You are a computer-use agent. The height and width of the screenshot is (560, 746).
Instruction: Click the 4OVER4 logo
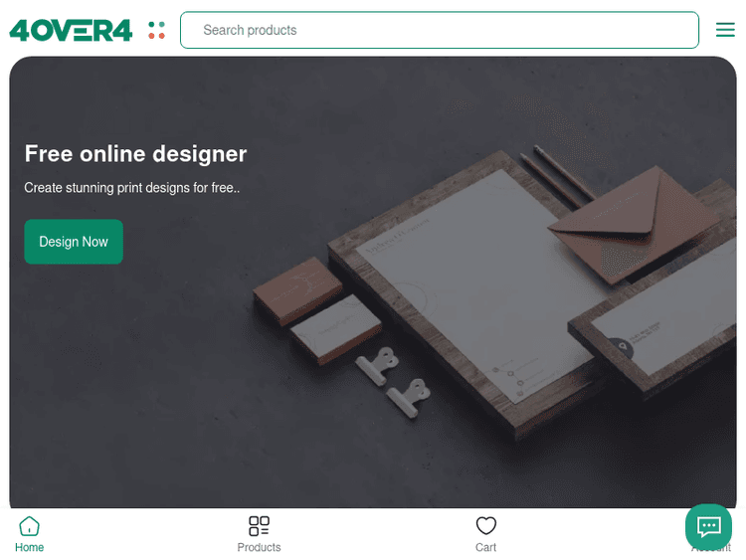(71, 30)
